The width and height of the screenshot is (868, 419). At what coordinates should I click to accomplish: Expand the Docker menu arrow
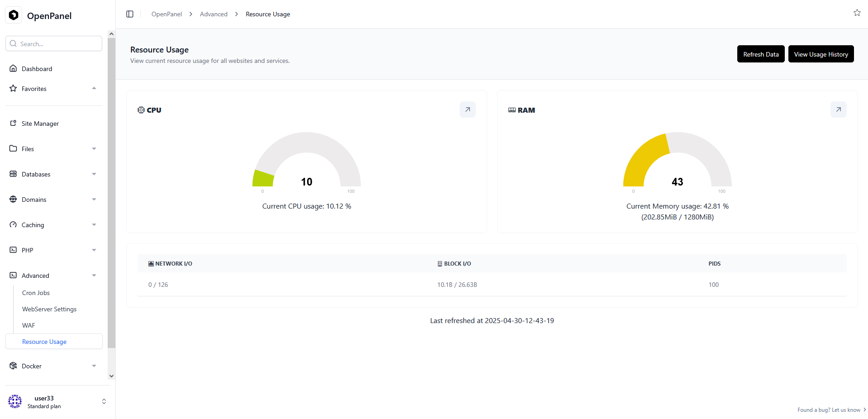pyautogui.click(x=94, y=366)
